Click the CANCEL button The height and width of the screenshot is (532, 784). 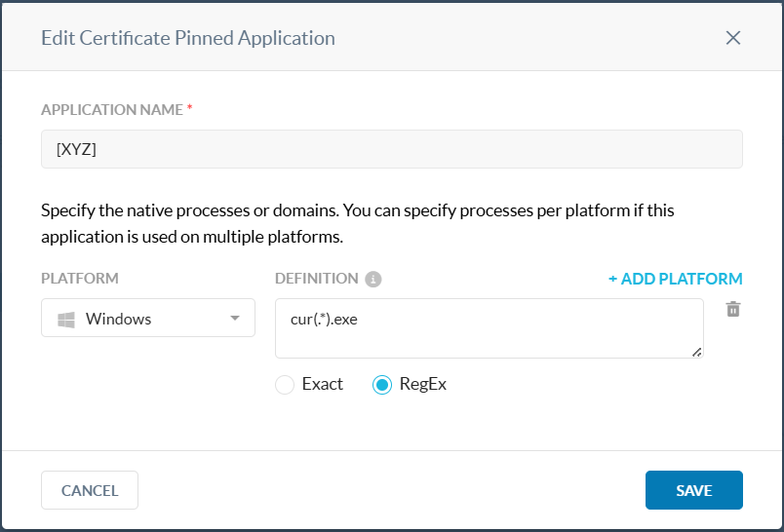pos(90,490)
